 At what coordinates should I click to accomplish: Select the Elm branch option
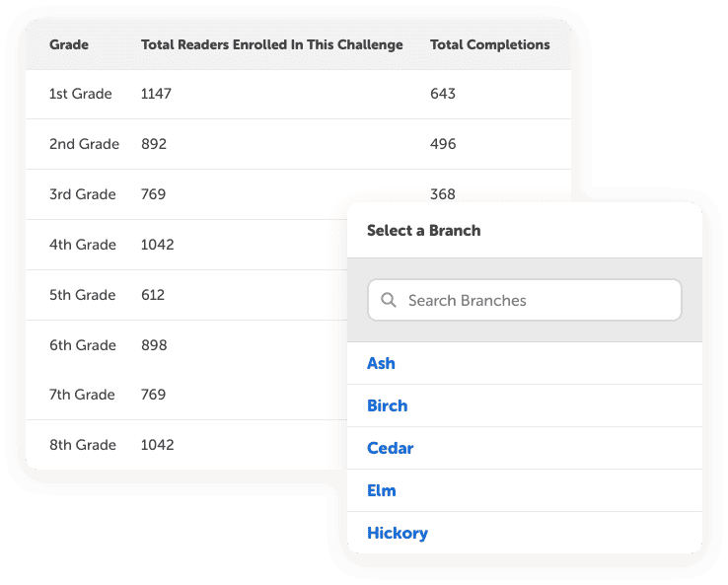381,490
